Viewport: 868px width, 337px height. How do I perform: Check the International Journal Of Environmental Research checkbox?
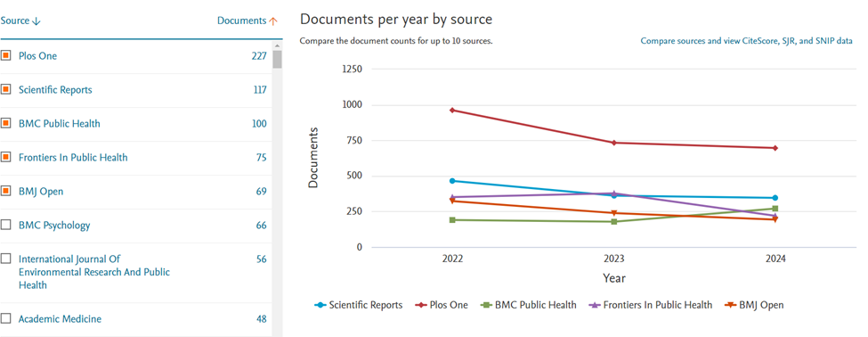[x=6, y=259]
